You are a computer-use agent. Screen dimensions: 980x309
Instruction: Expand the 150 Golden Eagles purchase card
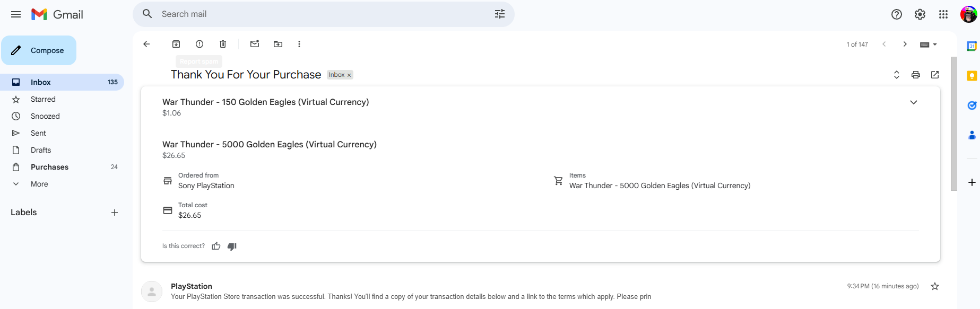914,102
